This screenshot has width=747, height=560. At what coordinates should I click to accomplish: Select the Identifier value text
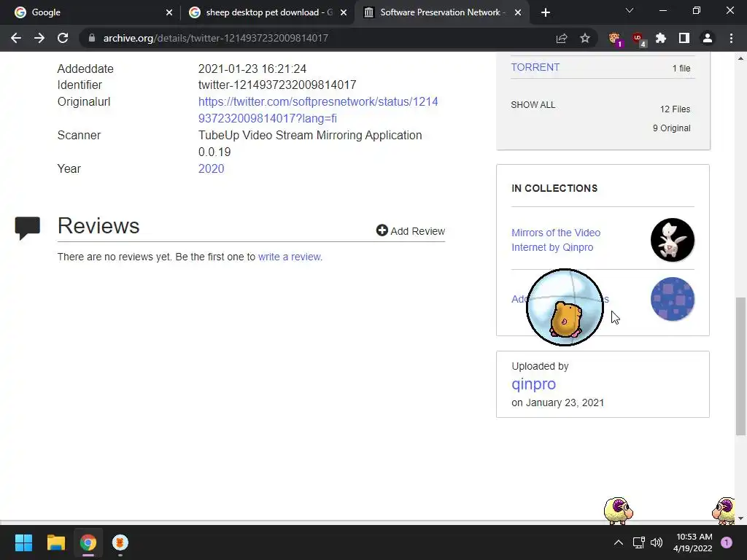pos(276,85)
